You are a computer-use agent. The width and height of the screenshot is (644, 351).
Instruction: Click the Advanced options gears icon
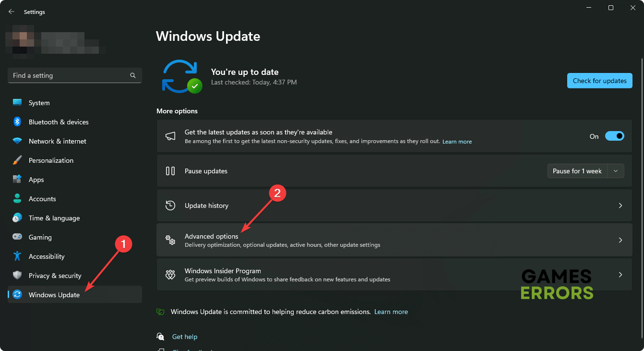click(x=170, y=240)
